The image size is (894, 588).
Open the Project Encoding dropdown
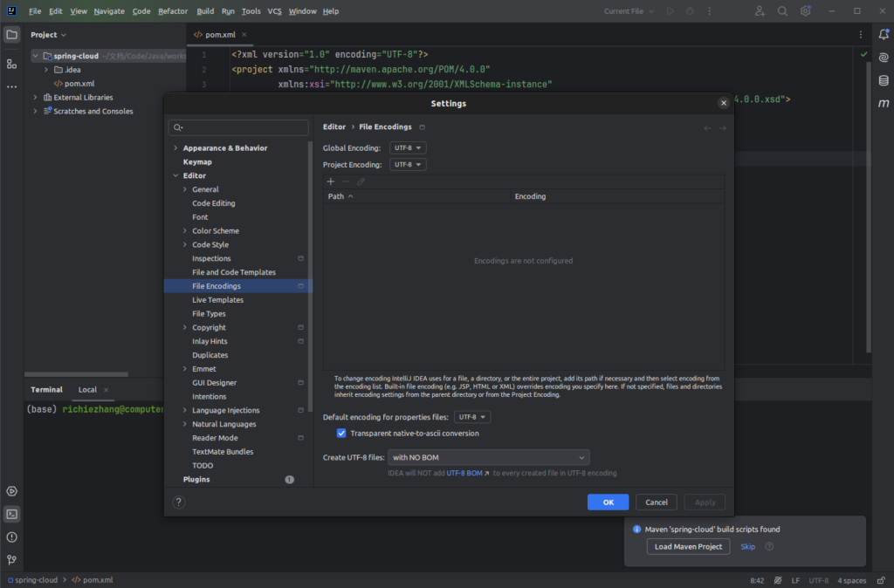point(408,165)
